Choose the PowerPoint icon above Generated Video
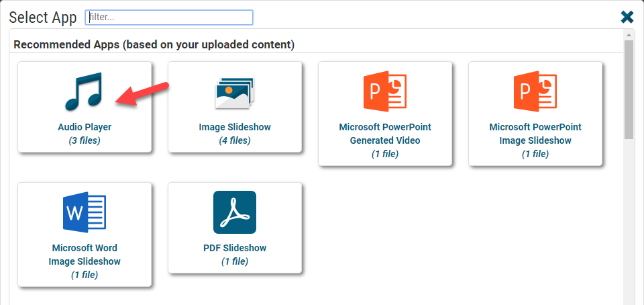This screenshot has height=305, width=644. (385, 91)
